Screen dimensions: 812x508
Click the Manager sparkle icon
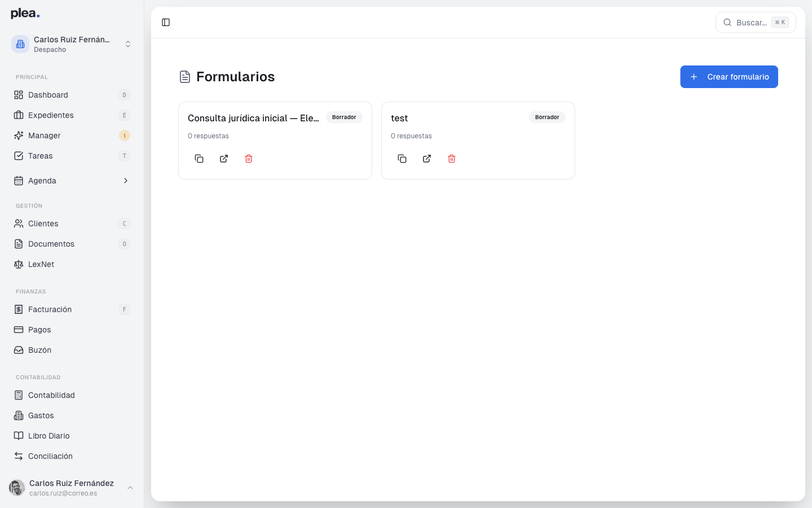tap(19, 135)
